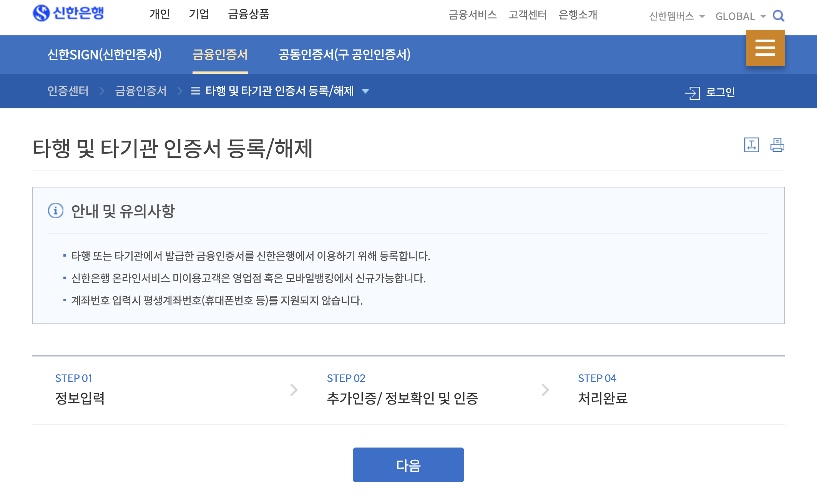This screenshot has height=504, width=817.
Task: Switch to the 금융인증서 tab
Action: point(220,55)
